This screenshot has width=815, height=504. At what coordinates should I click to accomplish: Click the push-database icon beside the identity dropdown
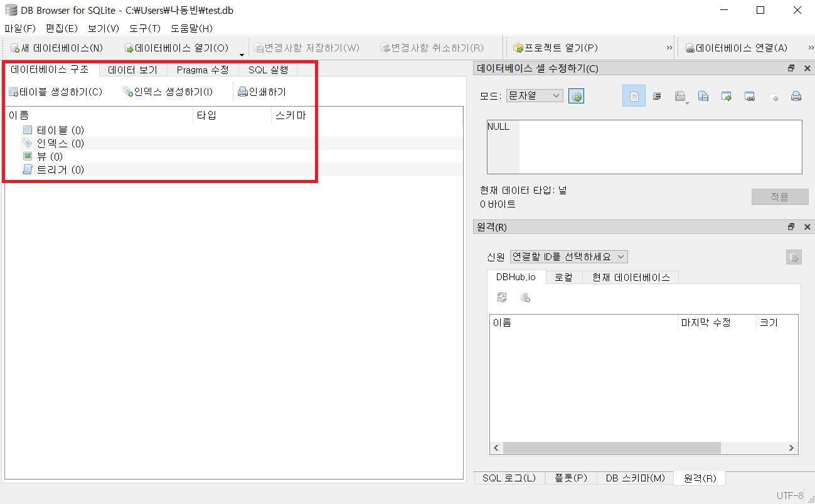[794, 257]
